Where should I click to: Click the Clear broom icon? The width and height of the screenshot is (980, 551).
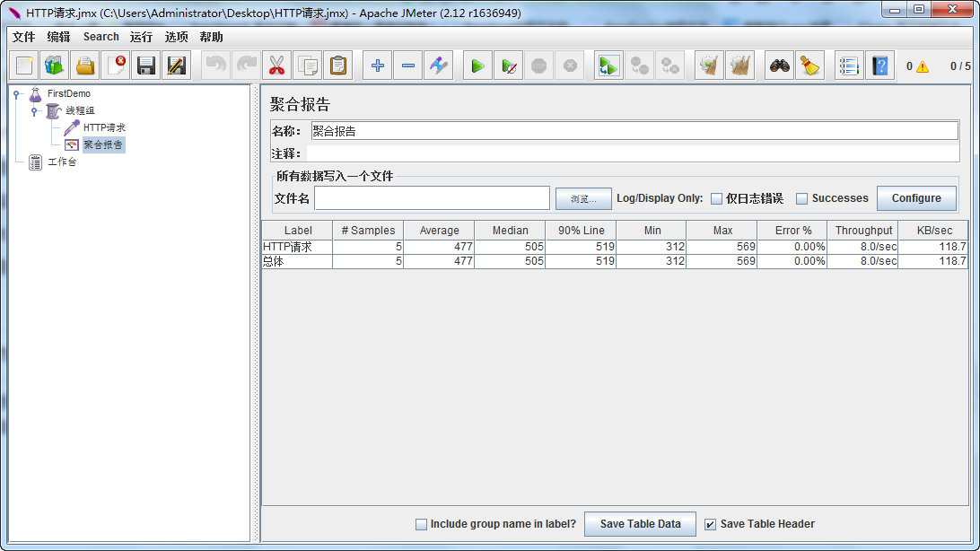click(x=709, y=66)
